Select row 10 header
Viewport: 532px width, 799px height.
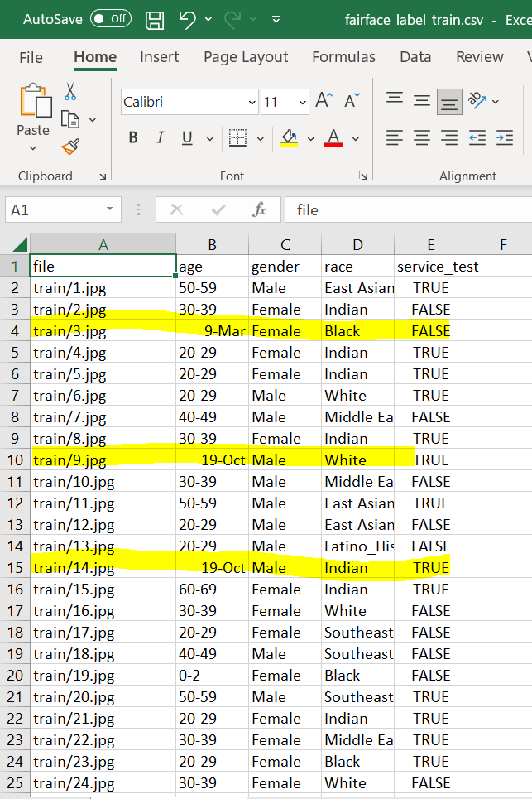point(15,460)
